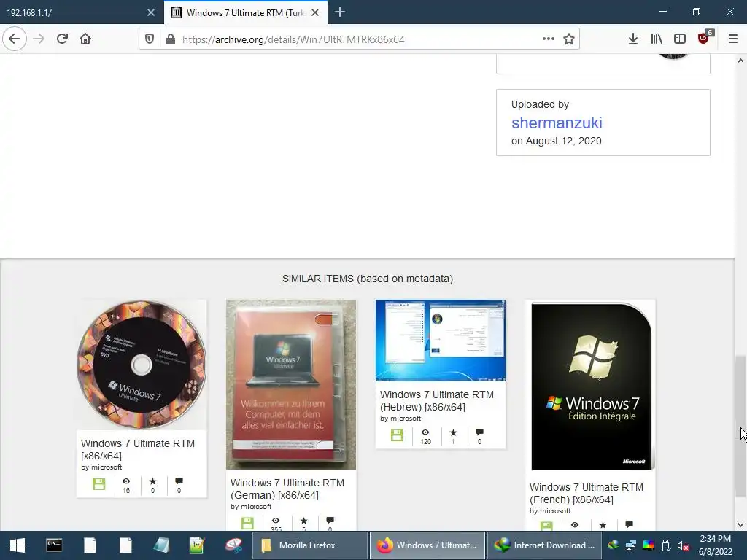The image size is (747, 560).
Task: Reload the current page
Action: 62,39
